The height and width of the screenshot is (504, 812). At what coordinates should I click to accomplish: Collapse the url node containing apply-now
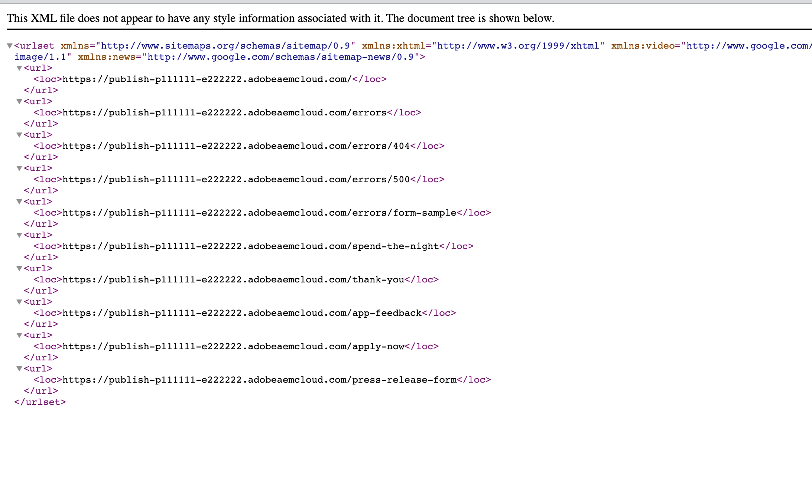click(x=19, y=336)
